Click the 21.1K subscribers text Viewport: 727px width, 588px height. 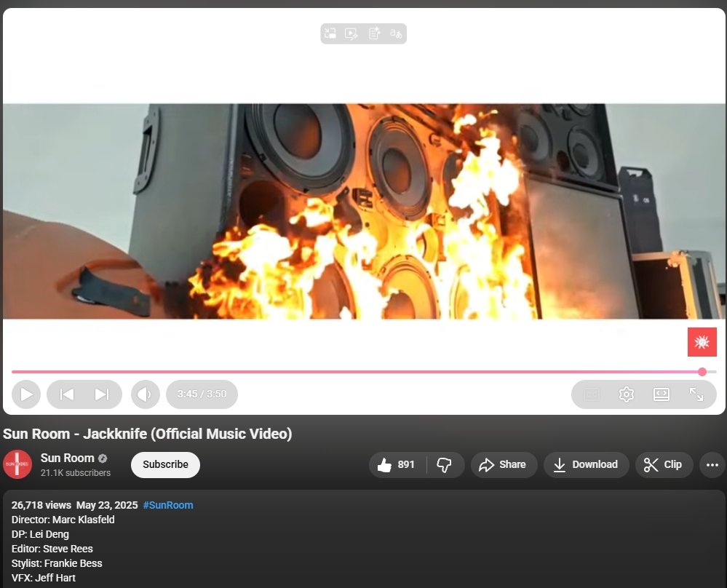click(x=76, y=472)
